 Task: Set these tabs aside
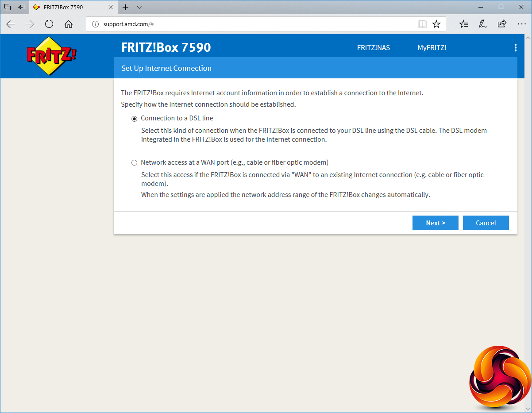tap(22, 7)
